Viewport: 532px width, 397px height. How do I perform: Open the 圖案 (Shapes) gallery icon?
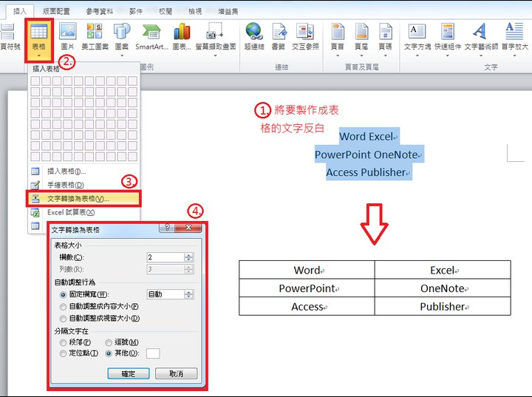pos(122,31)
